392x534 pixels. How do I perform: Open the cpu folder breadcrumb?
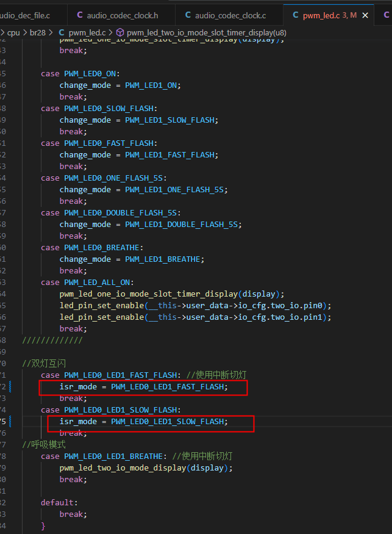(13, 33)
